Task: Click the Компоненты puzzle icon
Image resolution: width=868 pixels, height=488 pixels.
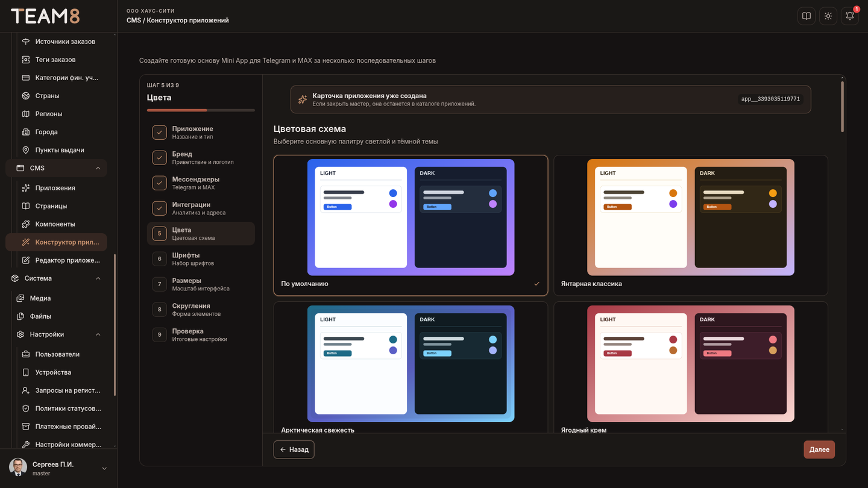Action: (25, 224)
